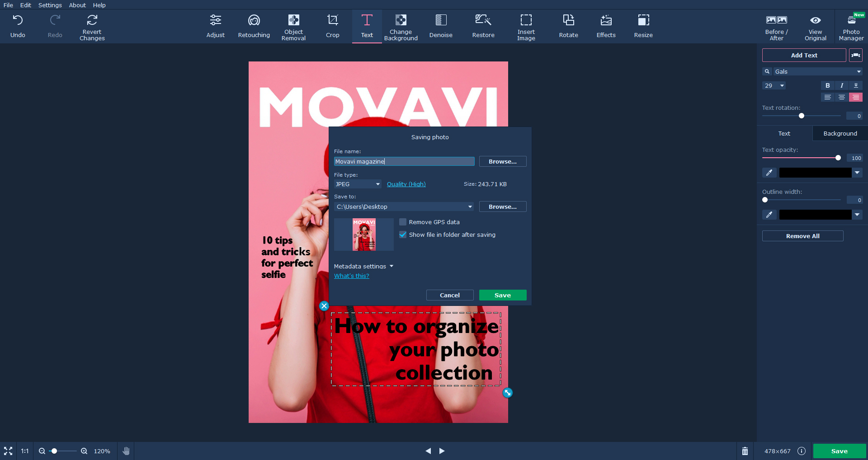This screenshot has height=460, width=868.
Task: Open the What's this? link
Action: click(352, 276)
